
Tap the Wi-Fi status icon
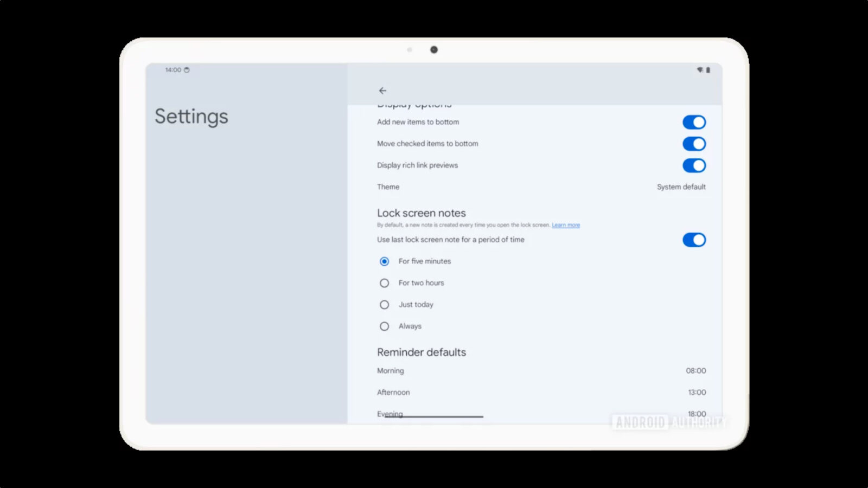[699, 70]
